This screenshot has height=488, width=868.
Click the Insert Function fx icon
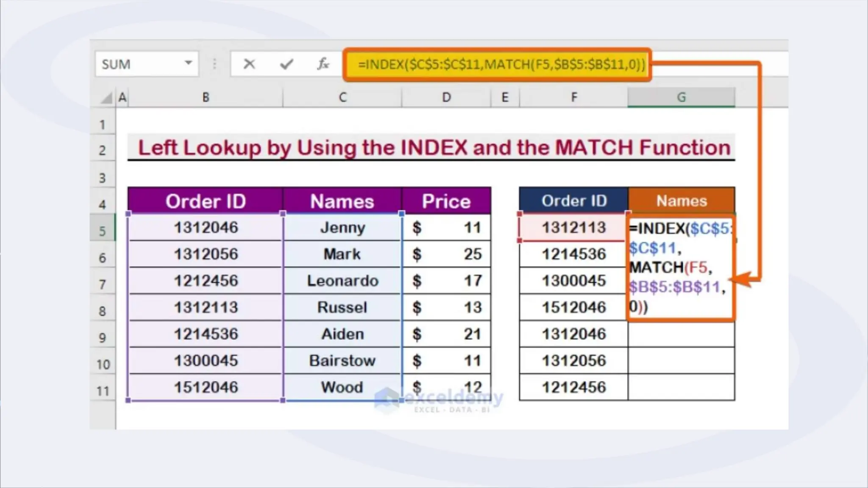(x=323, y=64)
